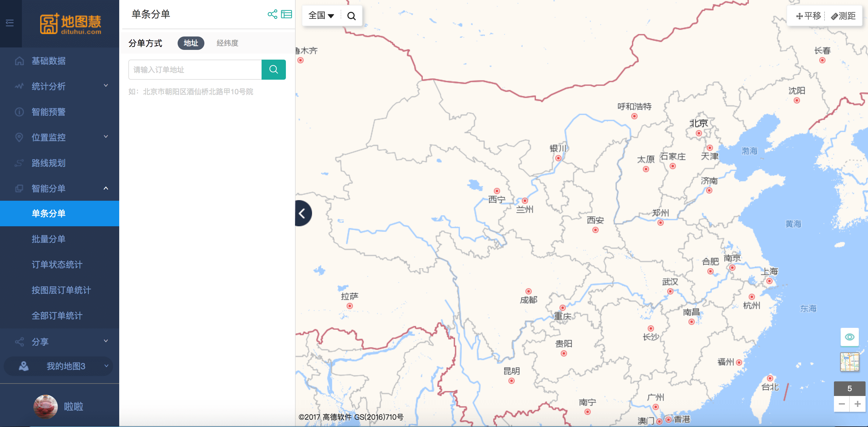Image resolution: width=868 pixels, height=427 pixels.
Task: Click the 智能分单 copy icon
Action: [x=19, y=188]
